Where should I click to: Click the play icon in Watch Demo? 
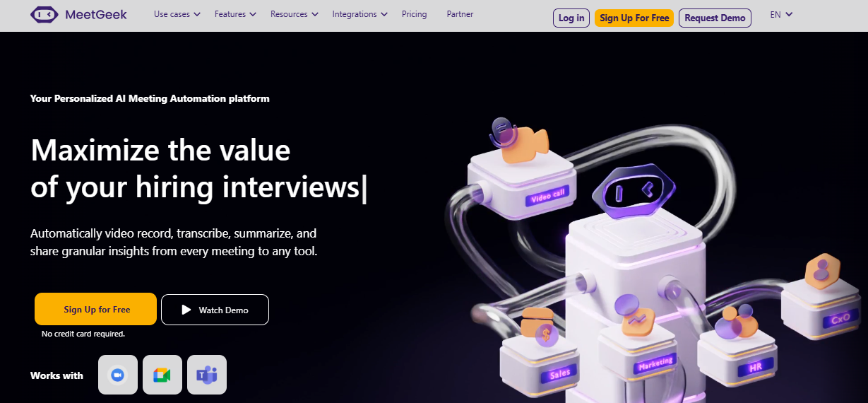click(186, 310)
